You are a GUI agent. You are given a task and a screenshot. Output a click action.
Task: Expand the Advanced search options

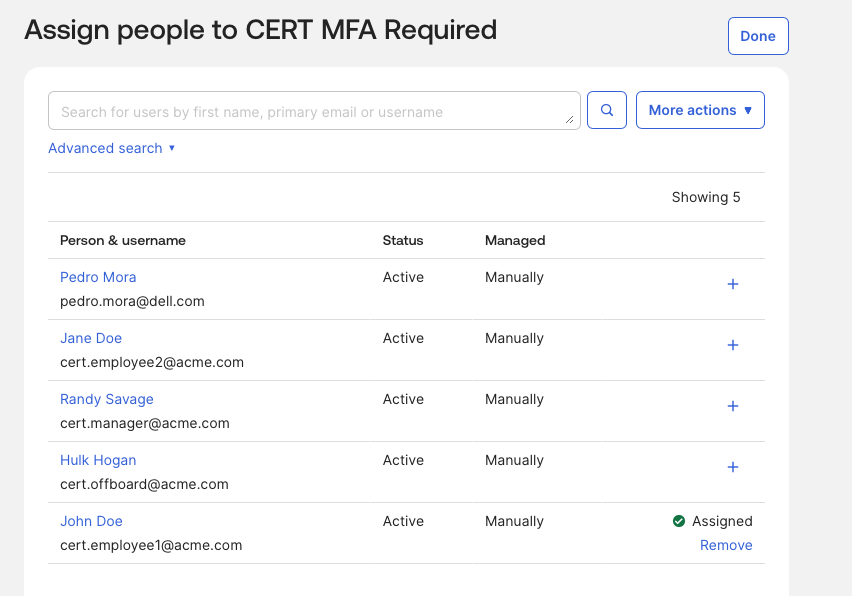point(111,148)
